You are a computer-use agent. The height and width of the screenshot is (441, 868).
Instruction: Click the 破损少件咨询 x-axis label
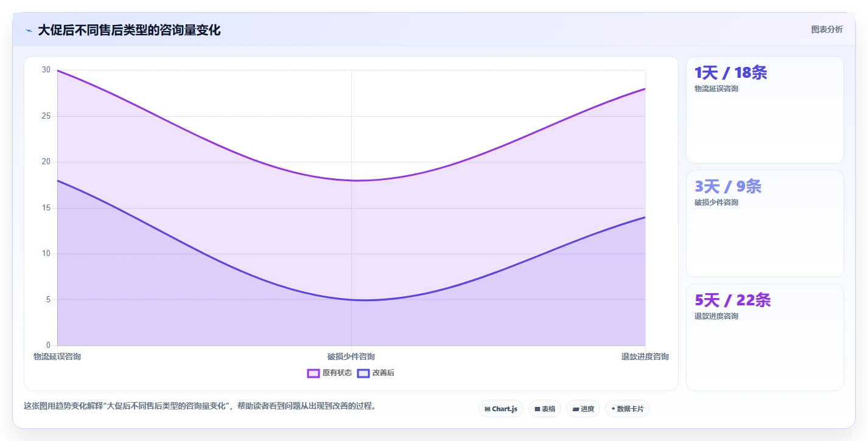click(351, 356)
